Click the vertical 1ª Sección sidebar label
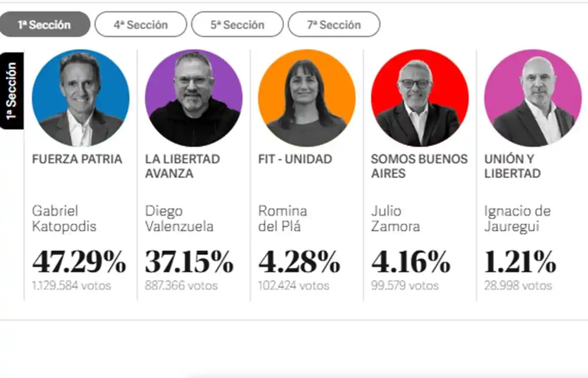588x378 pixels. coord(12,91)
